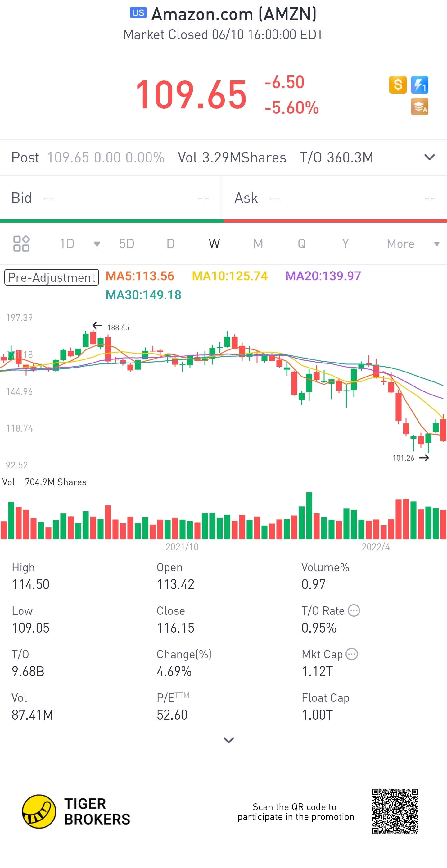Select the W weekly chart tab
The width and height of the screenshot is (447, 868).
coord(214,244)
